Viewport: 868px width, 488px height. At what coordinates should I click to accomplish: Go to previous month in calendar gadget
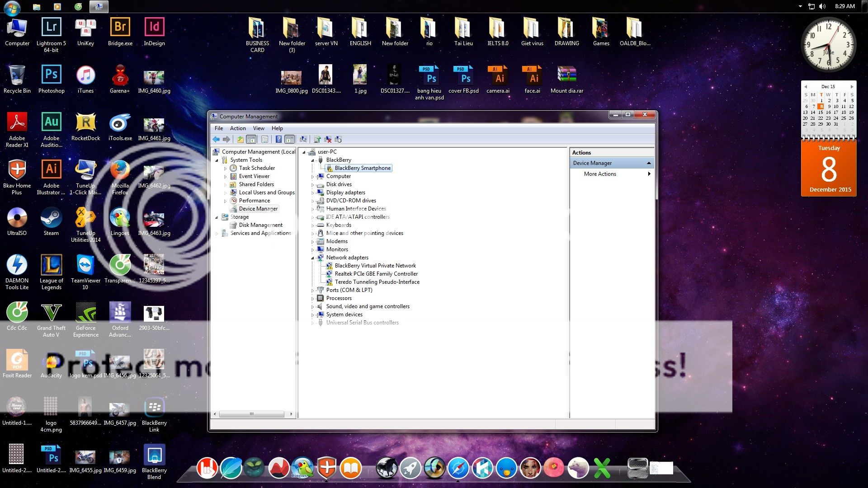(x=806, y=87)
